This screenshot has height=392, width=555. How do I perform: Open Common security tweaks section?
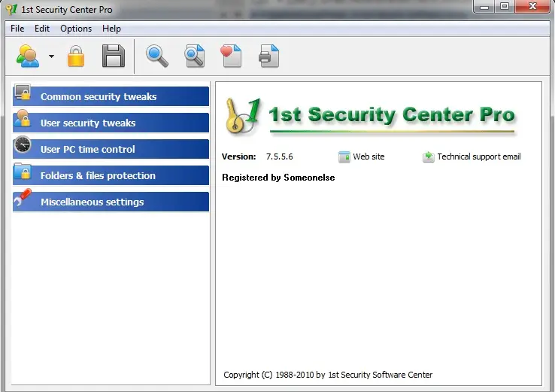click(111, 96)
